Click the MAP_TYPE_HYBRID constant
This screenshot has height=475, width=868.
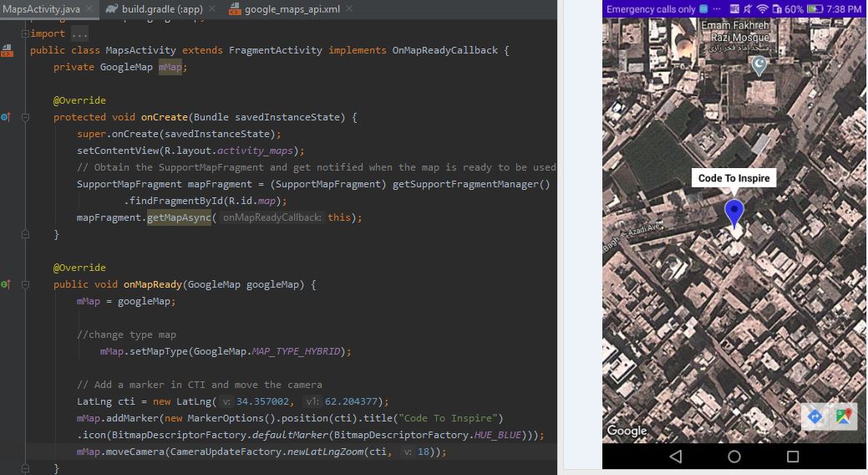[296, 351]
